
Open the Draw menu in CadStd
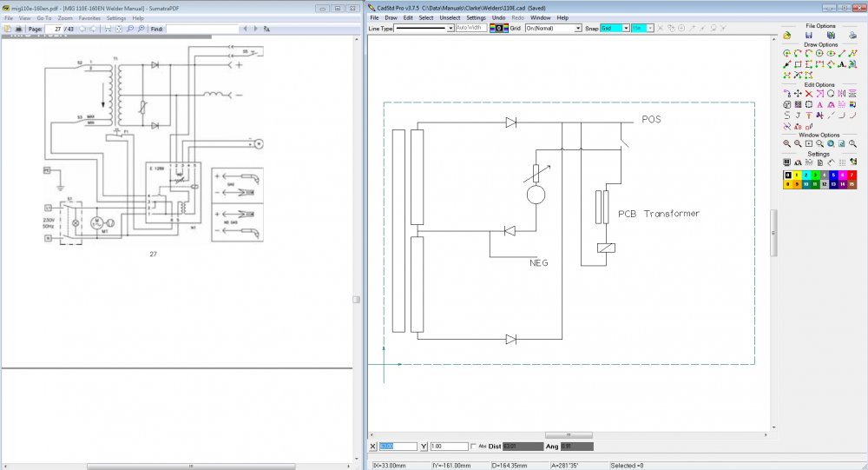click(391, 17)
